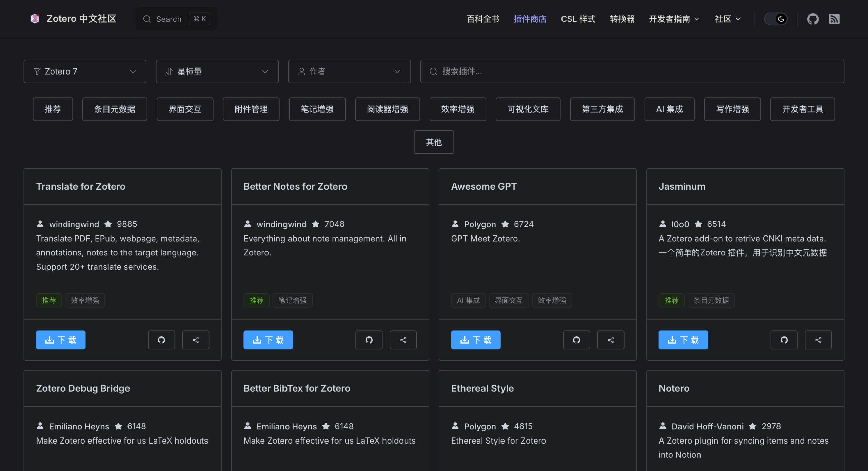Download the Translate for Zotero plugin
This screenshot has height=471, width=868.
61,340
